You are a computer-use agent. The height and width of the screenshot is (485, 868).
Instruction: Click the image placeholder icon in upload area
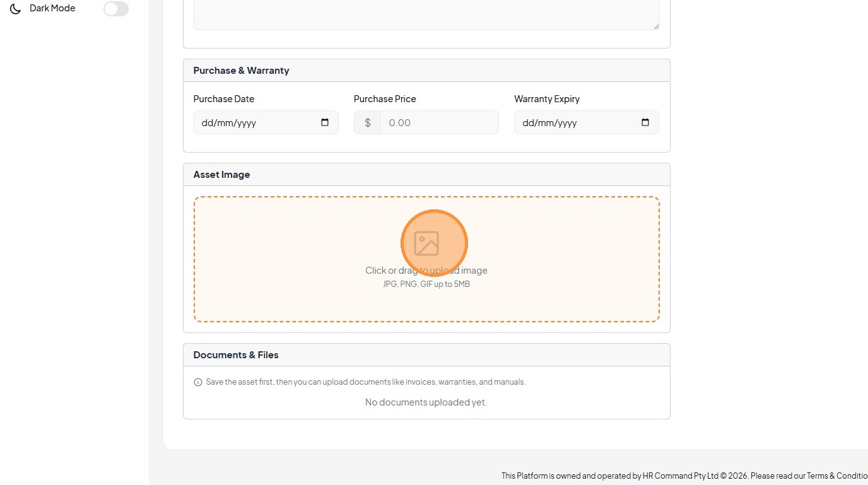click(x=426, y=243)
